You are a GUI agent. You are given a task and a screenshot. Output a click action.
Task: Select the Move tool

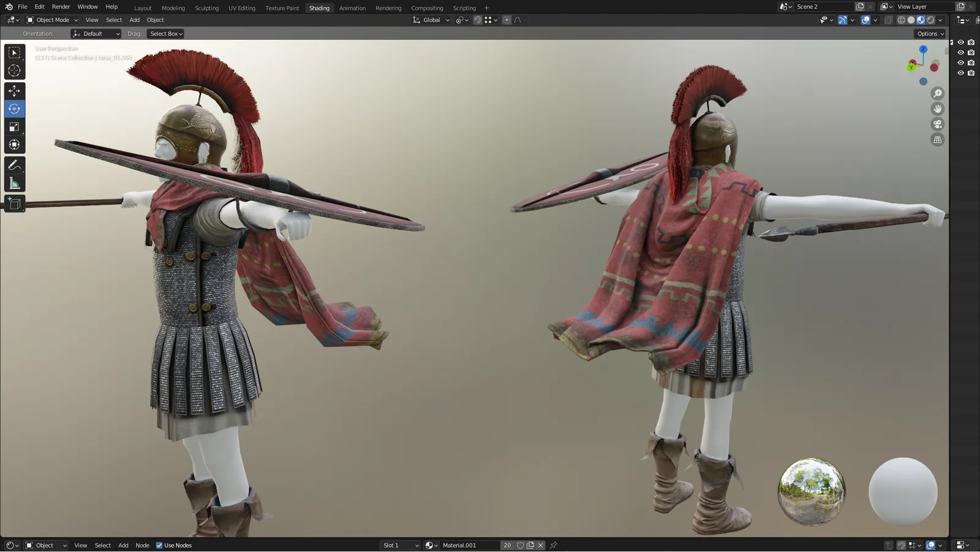point(14,91)
